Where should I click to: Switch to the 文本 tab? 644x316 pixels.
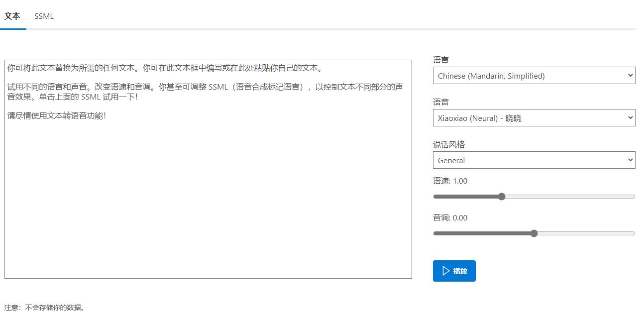point(12,16)
